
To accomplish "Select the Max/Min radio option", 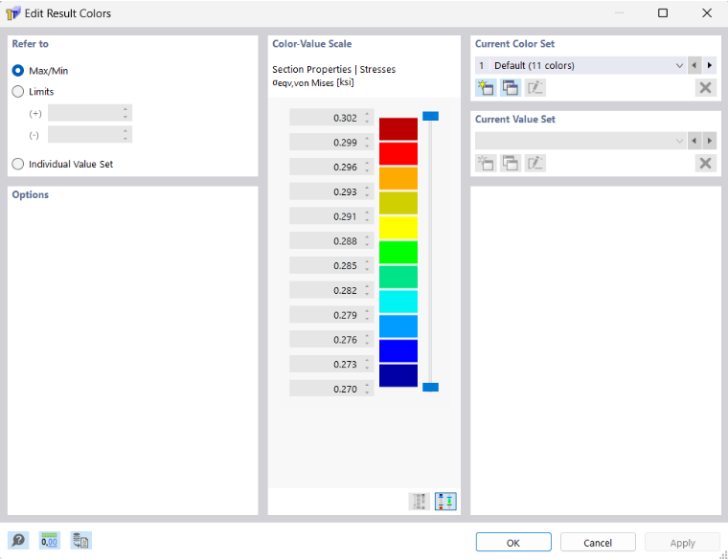I will (x=17, y=71).
